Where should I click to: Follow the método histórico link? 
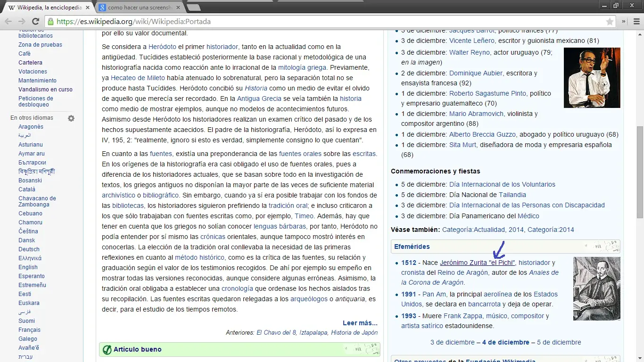tap(199, 257)
